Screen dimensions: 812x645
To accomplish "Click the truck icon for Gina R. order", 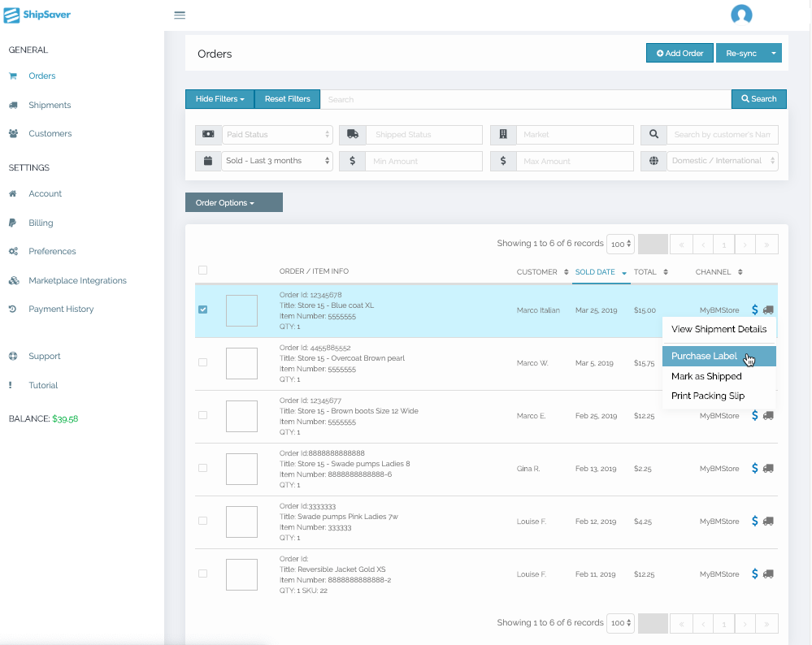I will (x=768, y=468).
